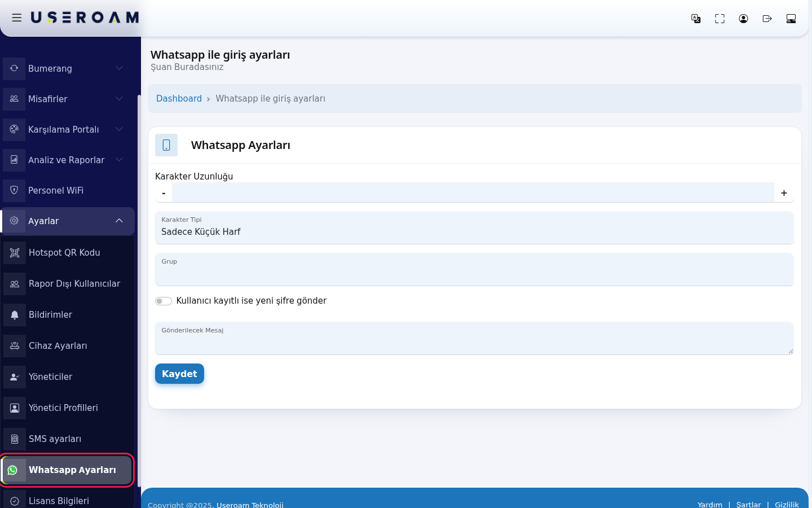Click the Bildirimler bell icon
Viewport: 812px width, 508px height.
pos(15,315)
